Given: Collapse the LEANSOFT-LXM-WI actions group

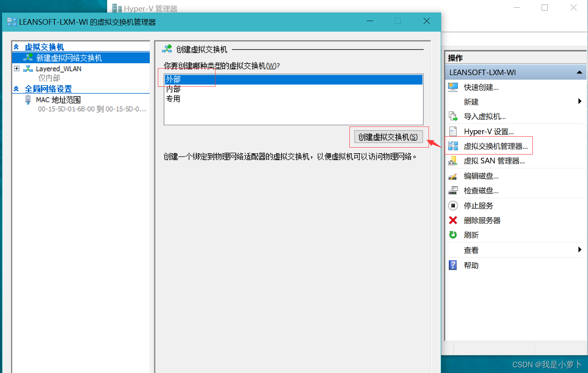Looking at the screenshot, I should click(x=579, y=72).
